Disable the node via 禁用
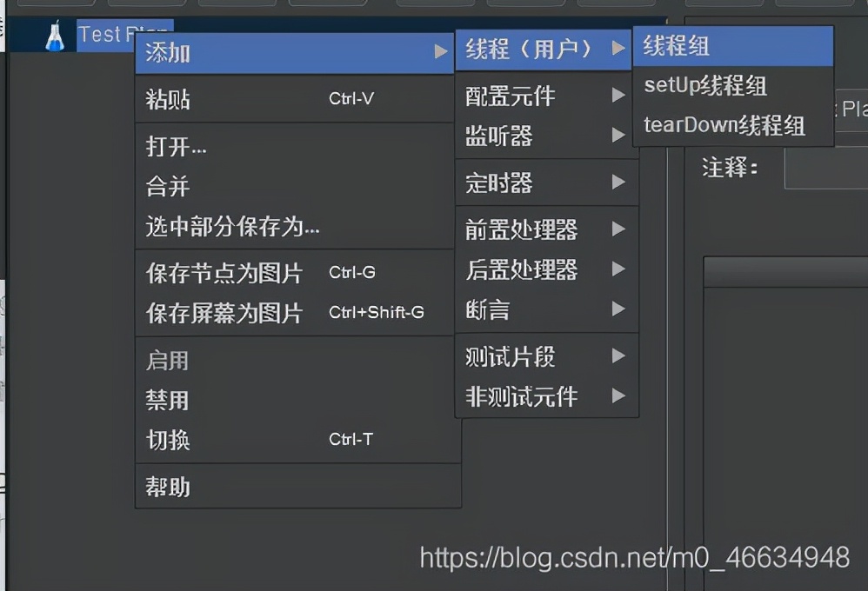This screenshot has width=868, height=591. (x=167, y=401)
